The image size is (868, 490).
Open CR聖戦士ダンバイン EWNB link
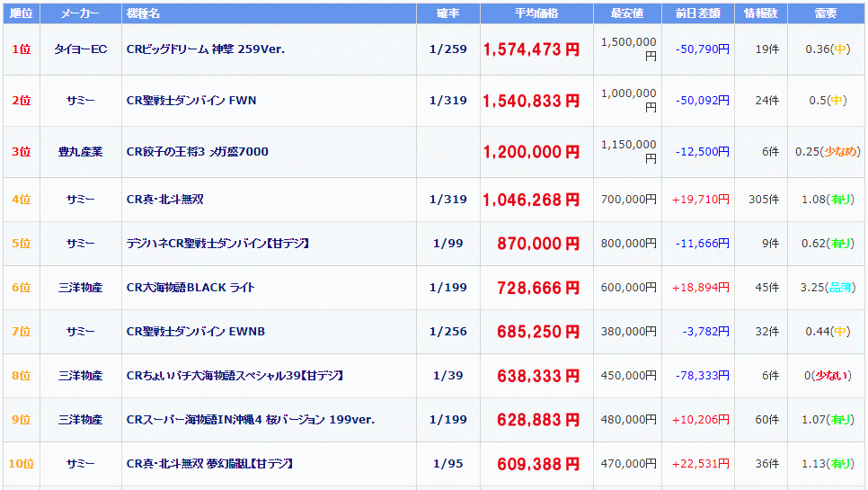pos(196,332)
